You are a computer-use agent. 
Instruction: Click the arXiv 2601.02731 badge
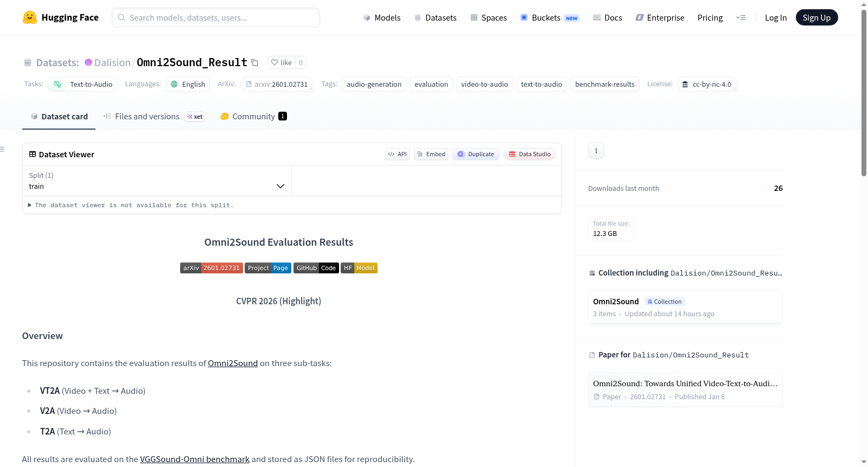(212, 268)
